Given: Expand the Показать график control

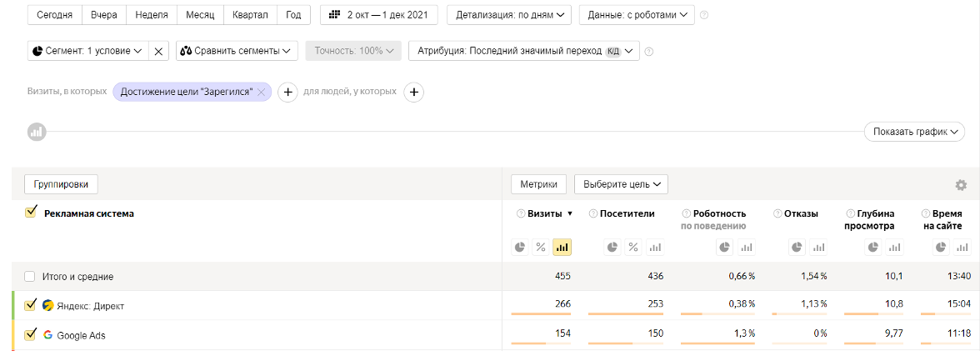Looking at the screenshot, I should point(914,132).
